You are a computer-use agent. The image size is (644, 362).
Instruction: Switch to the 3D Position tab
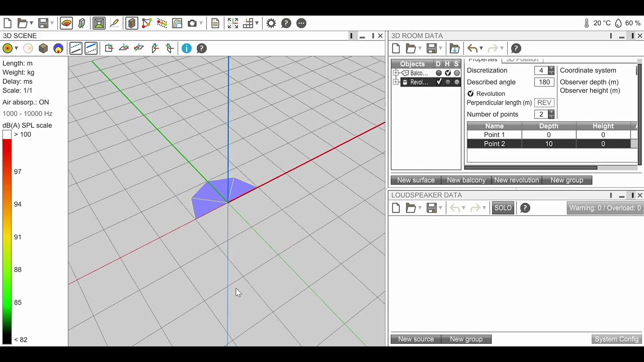[x=522, y=59]
